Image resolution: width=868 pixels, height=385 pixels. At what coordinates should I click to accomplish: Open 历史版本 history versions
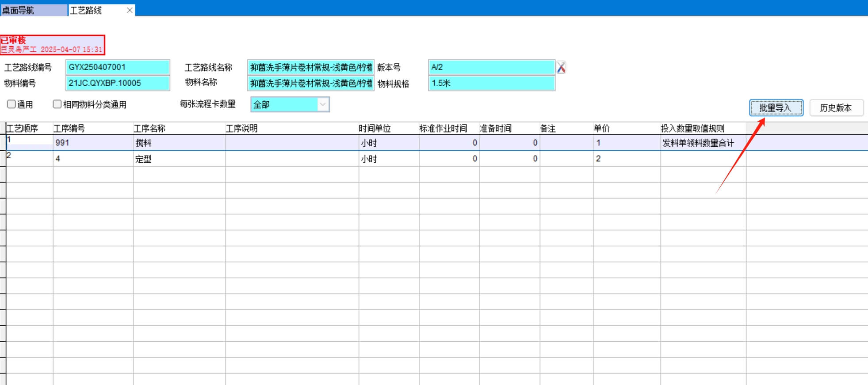(836, 108)
